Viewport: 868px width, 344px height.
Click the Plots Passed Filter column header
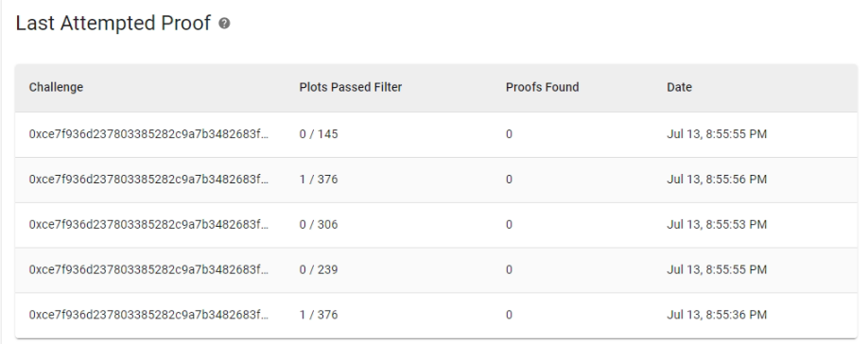(351, 87)
